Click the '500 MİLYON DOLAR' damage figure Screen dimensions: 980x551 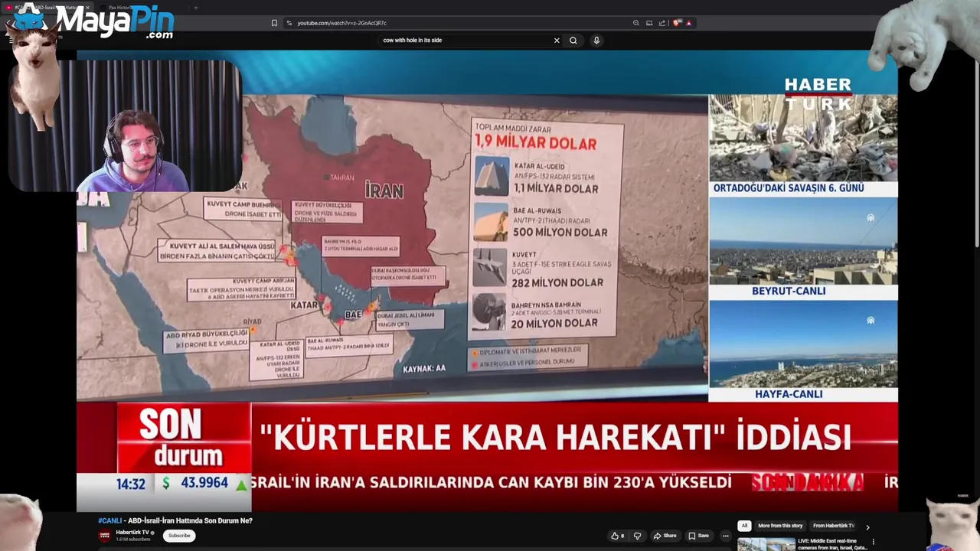click(560, 232)
